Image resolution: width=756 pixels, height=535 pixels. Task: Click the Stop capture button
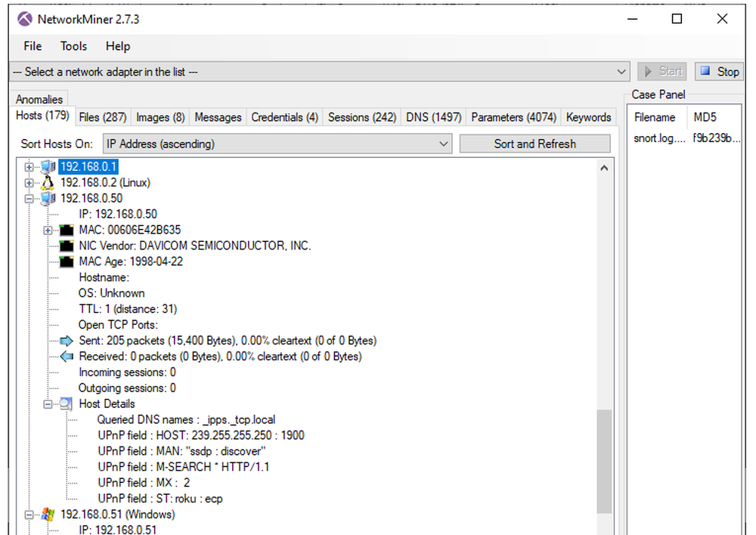point(720,71)
